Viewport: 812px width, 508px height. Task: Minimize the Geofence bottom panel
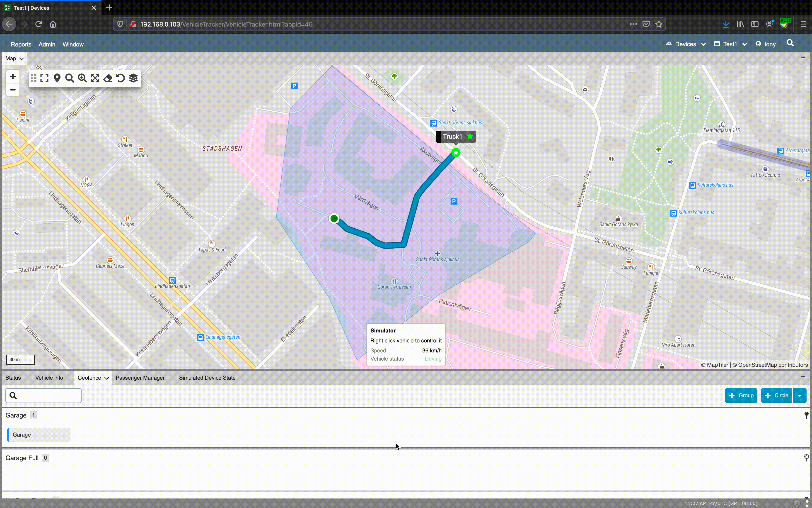pyautogui.click(x=803, y=377)
